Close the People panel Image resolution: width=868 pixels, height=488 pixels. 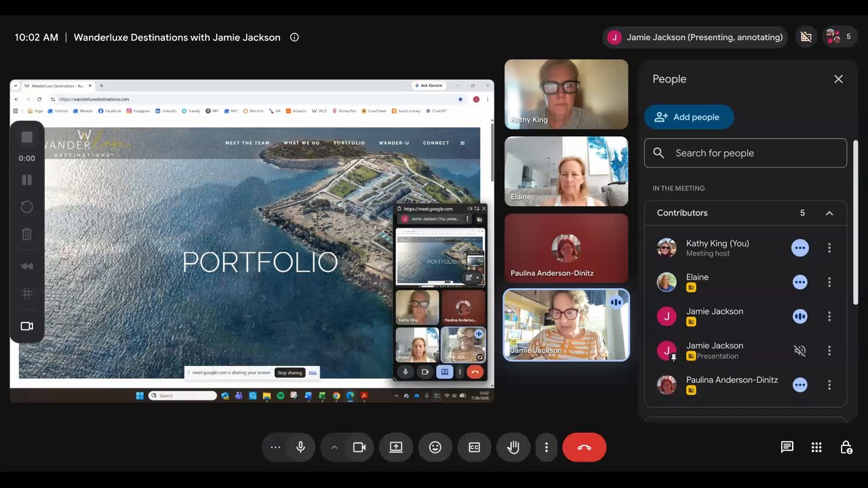point(838,79)
